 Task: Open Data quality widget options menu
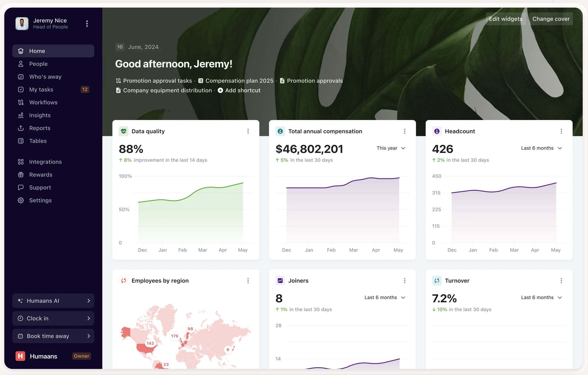point(248,131)
